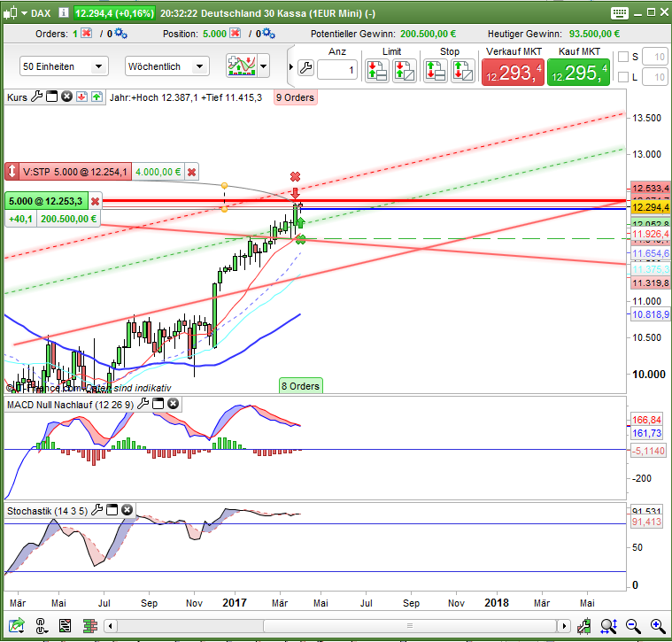Open the order panel wrench settings
This screenshot has width=672, height=642.
[x=306, y=67]
